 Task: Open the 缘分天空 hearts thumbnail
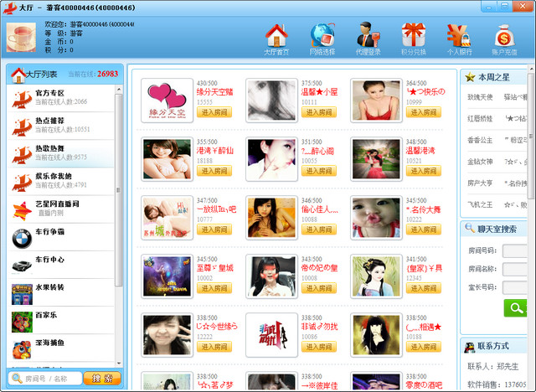click(x=167, y=101)
